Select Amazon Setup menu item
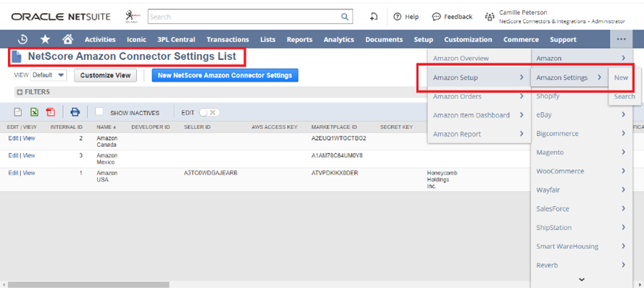 pos(480,77)
